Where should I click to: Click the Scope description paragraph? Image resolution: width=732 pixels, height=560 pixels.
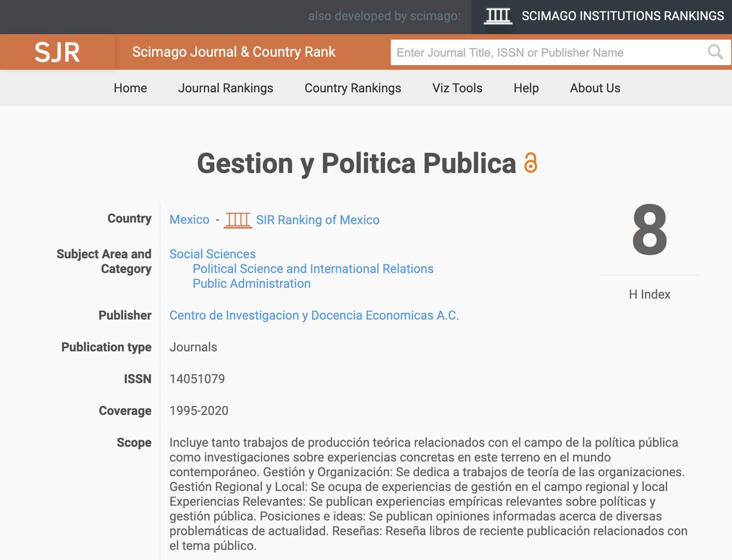coord(428,494)
